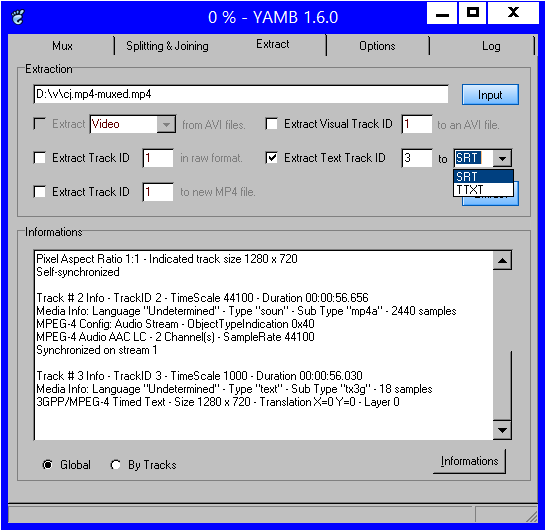Choose TTXT from the format list
The width and height of the screenshot is (546, 531).
click(x=483, y=190)
